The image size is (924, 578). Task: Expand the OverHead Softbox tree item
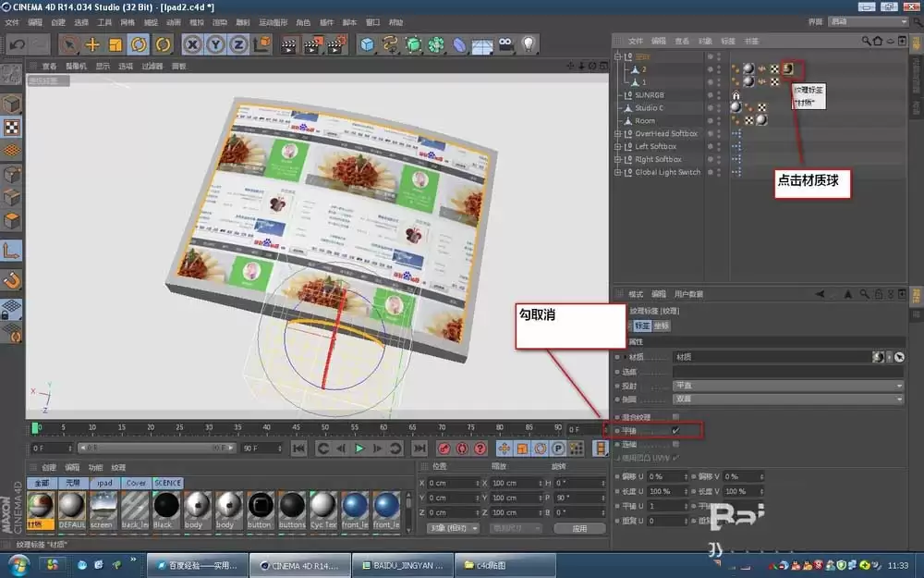[616, 132]
